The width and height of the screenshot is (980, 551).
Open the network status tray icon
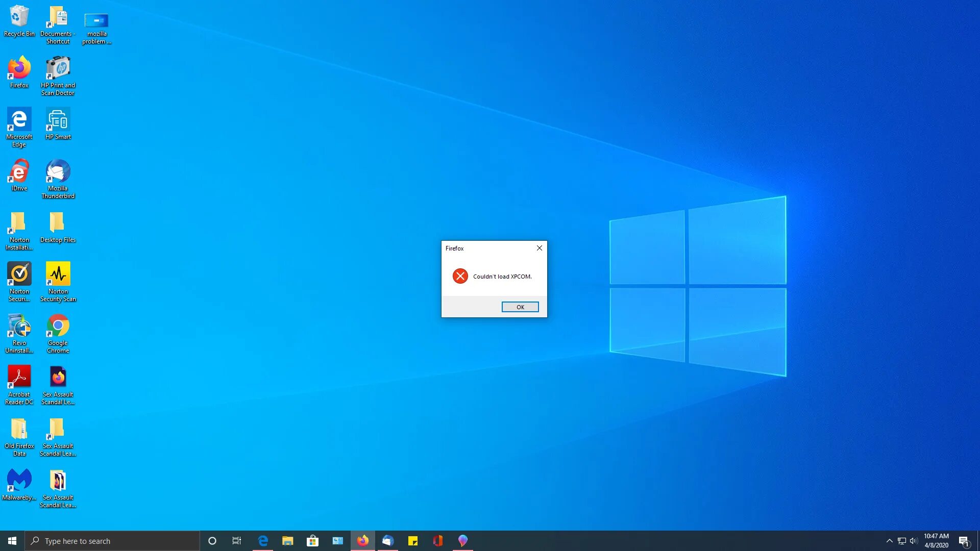point(902,541)
